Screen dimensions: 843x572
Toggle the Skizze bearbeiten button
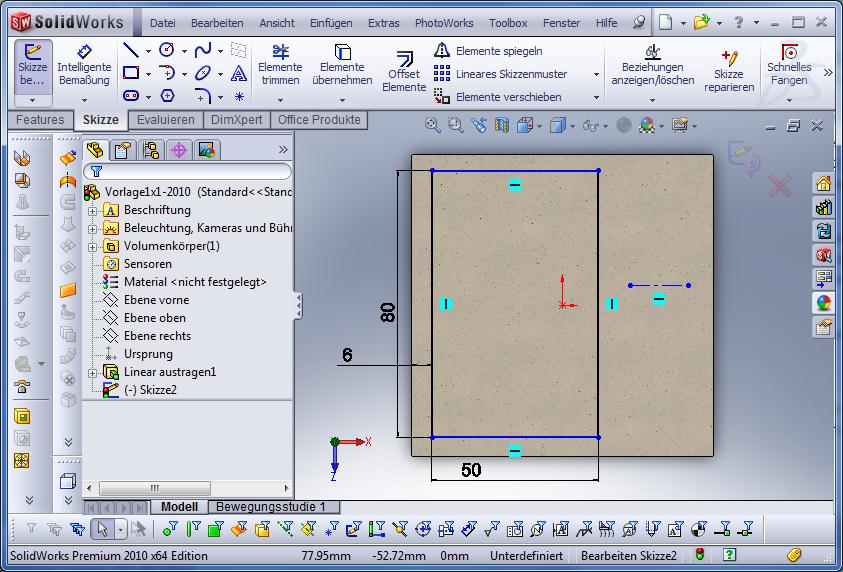pos(33,64)
